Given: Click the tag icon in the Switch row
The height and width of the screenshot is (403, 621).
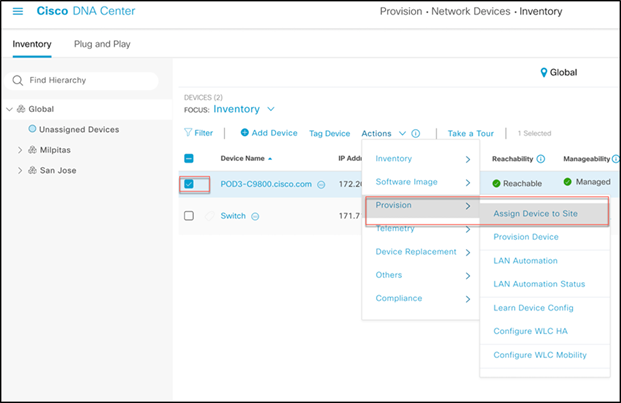Looking at the screenshot, I should click(x=210, y=216).
